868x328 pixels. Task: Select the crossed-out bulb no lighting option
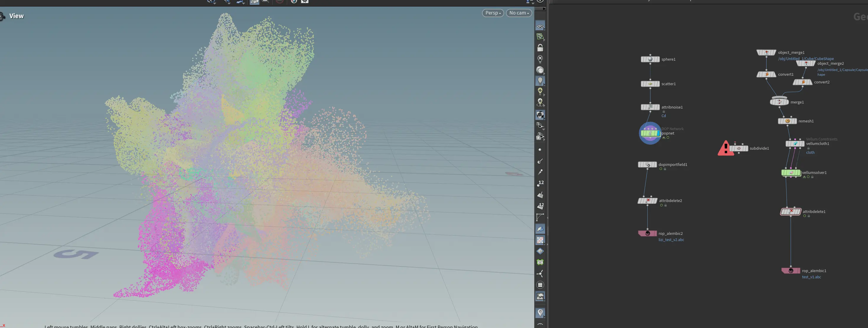pyautogui.click(x=540, y=59)
